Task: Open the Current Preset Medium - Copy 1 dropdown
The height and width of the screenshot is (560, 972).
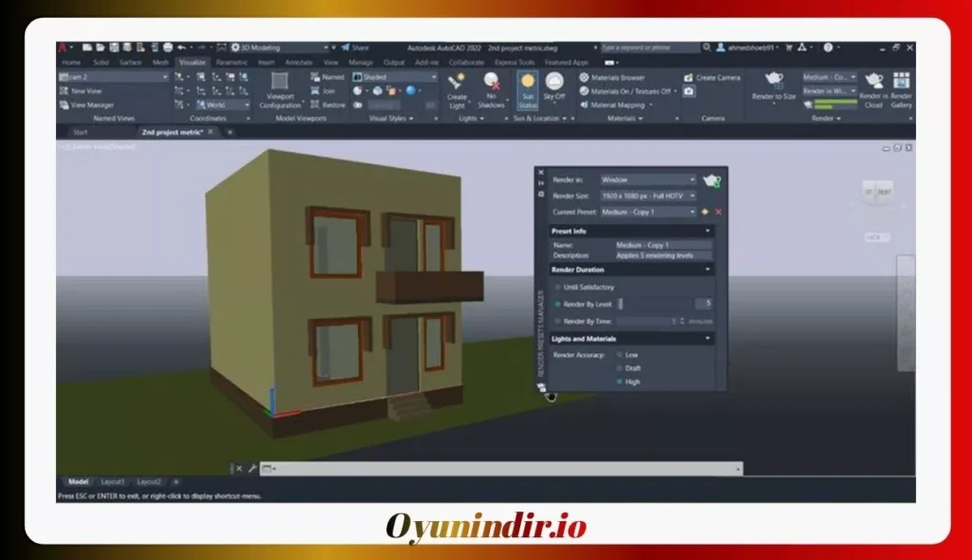Action: (647, 212)
